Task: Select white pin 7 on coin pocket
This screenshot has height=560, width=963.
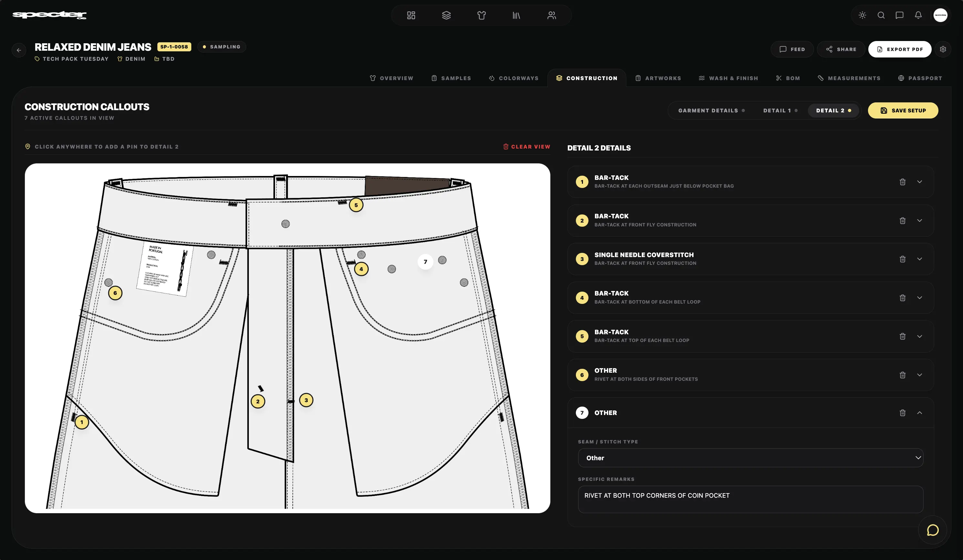Action: (425, 262)
